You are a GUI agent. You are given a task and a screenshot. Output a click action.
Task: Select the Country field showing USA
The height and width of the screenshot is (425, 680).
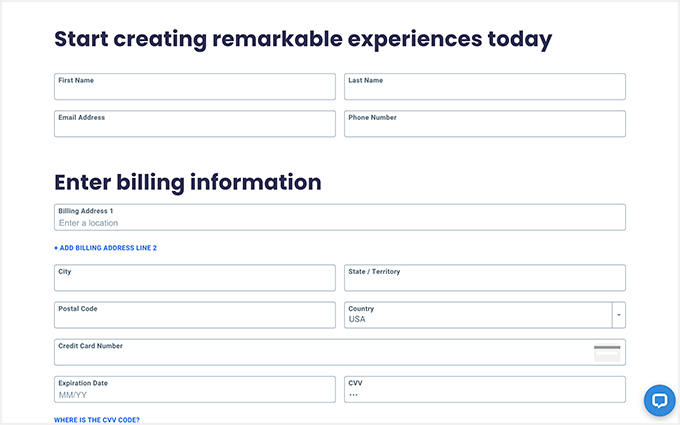(478, 315)
